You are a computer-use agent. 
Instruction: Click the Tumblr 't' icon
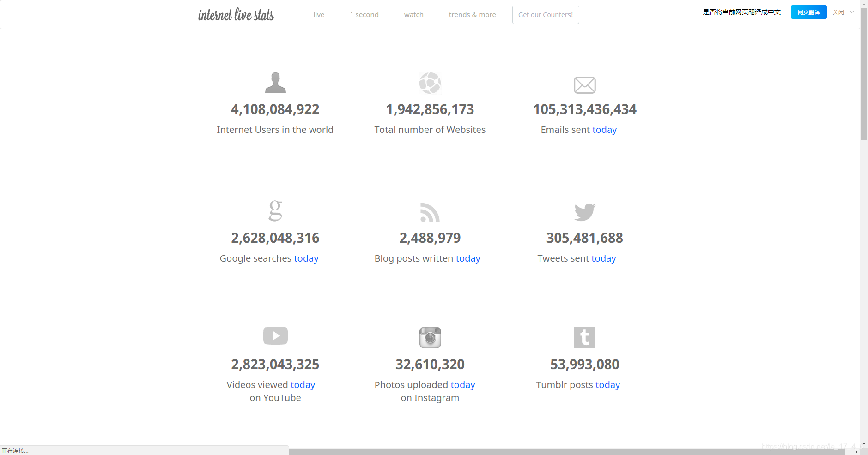coord(585,337)
